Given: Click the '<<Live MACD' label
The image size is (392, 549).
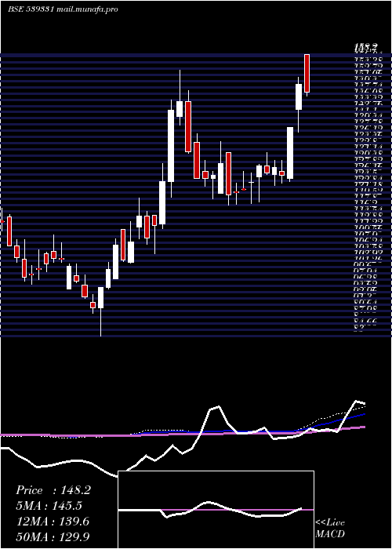Looking at the screenshot, I should pyautogui.click(x=330, y=529).
